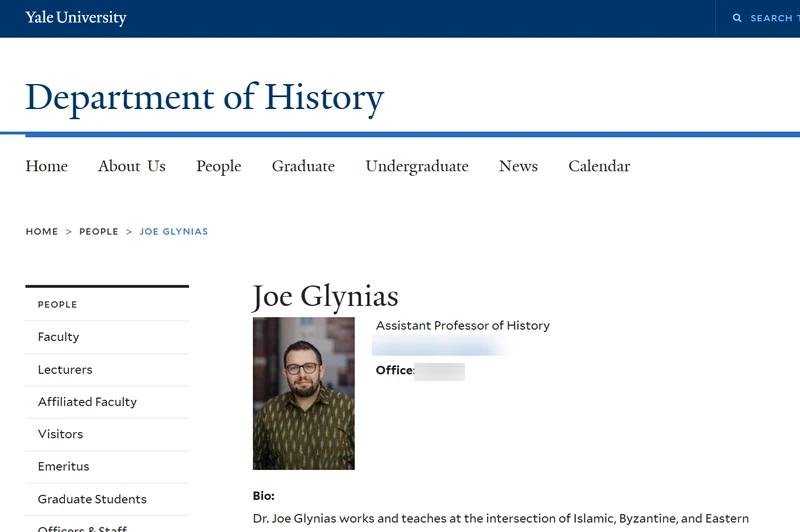
Task: Open the Graduate menu
Action: (303, 166)
